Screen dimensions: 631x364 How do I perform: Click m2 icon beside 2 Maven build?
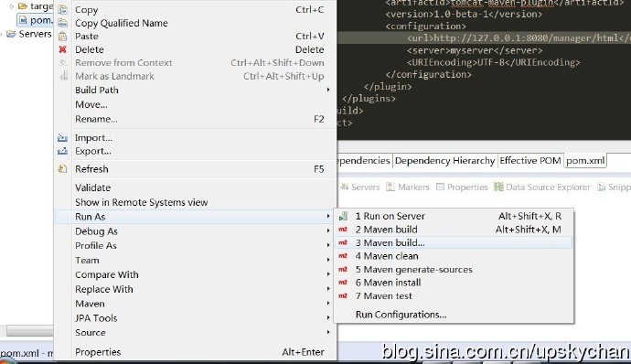tap(343, 230)
